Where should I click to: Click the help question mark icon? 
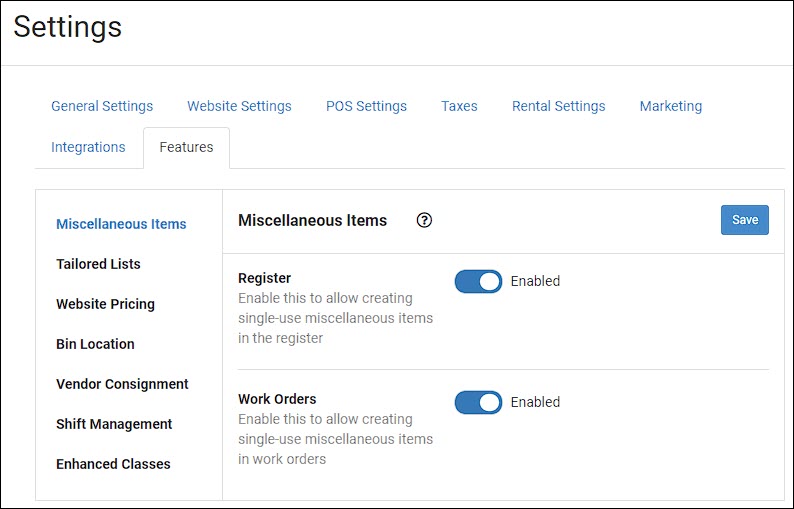coord(424,221)
